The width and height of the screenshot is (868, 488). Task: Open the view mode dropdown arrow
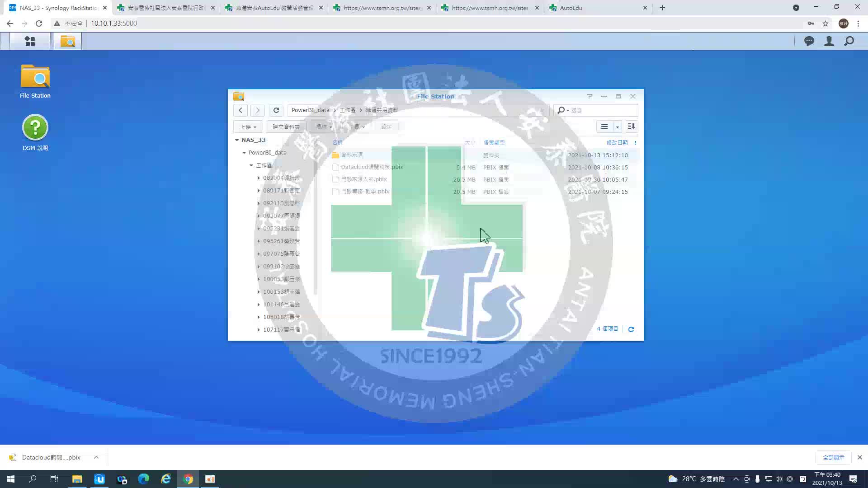[x=618, y=127]
